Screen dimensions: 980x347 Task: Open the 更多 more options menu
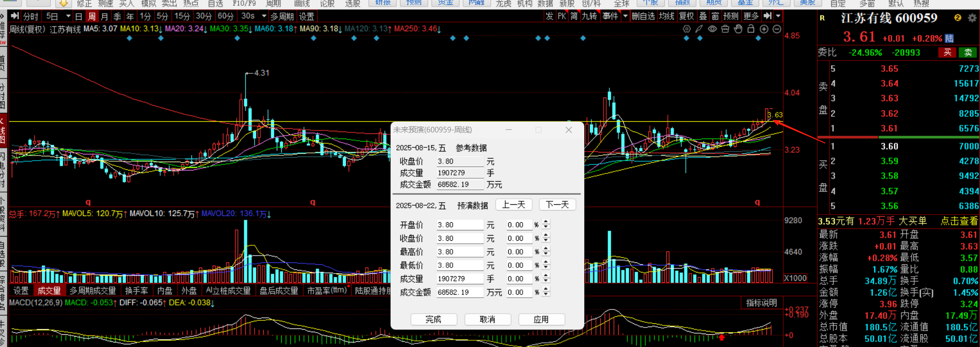tap(751, 16)
